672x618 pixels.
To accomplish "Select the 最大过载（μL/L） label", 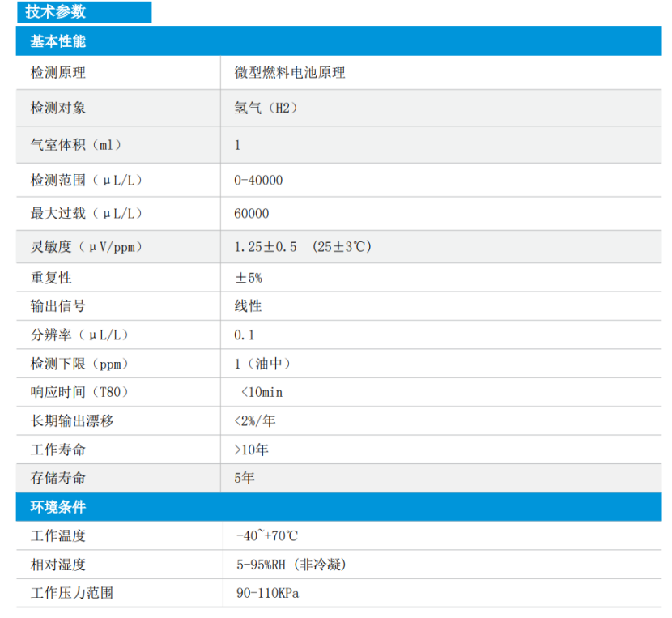I will (x=86, y=213).
